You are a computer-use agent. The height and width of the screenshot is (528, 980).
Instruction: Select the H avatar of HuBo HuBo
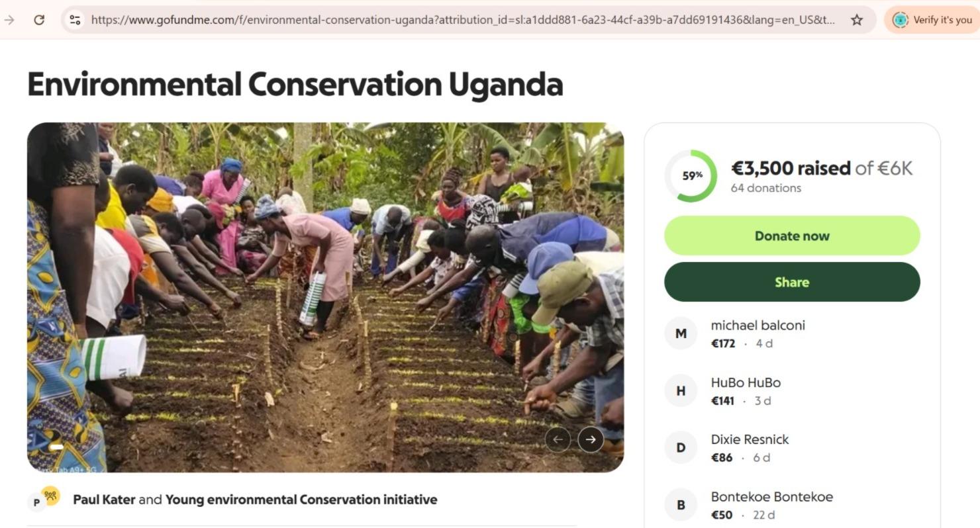[681, 391]
